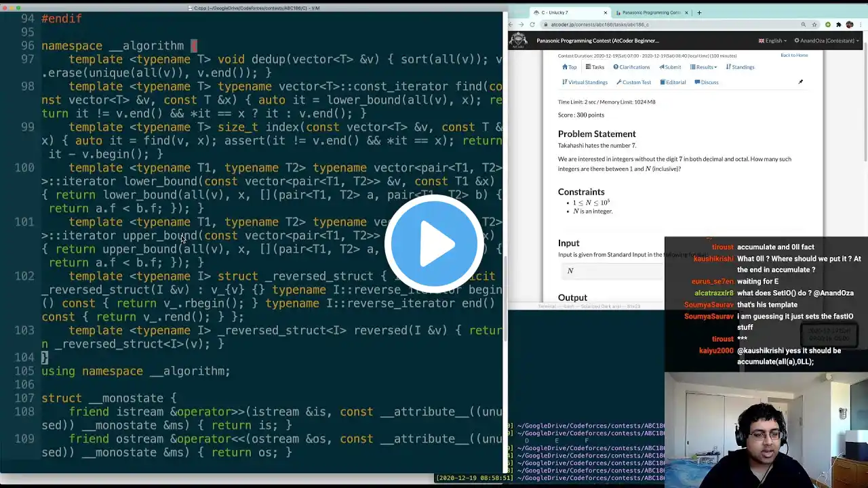Image resolution: width=868 pixels, height=488 pixels.
Task: Click the green extension icon in toolbar
Action: click(x=828, y=24)
